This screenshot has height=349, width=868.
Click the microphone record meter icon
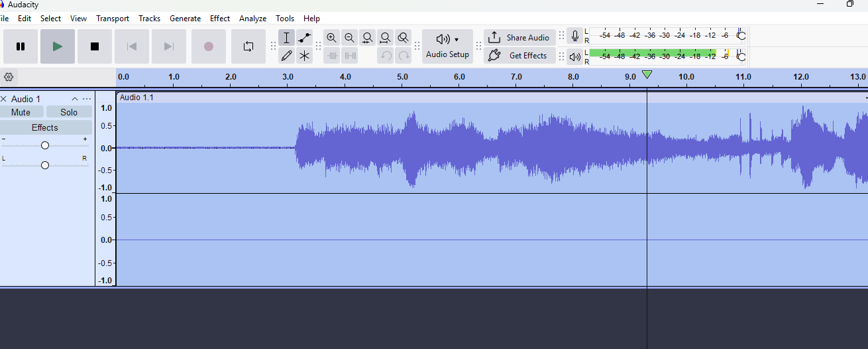click(574, 36)
